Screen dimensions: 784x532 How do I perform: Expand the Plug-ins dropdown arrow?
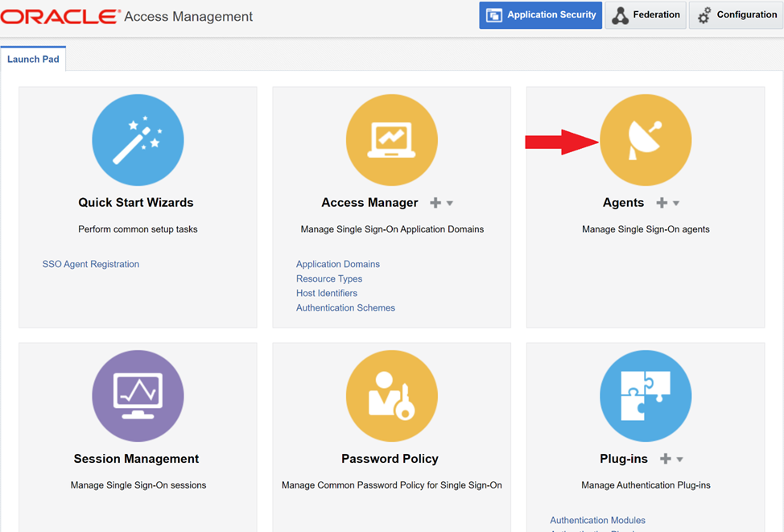click(680, 460)
